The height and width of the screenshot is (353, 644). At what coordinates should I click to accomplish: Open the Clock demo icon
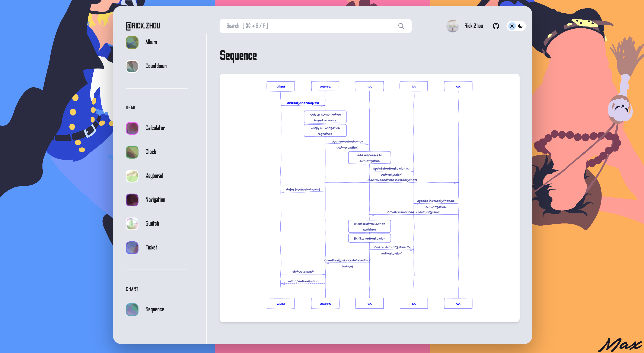click(x=132, y=152)
